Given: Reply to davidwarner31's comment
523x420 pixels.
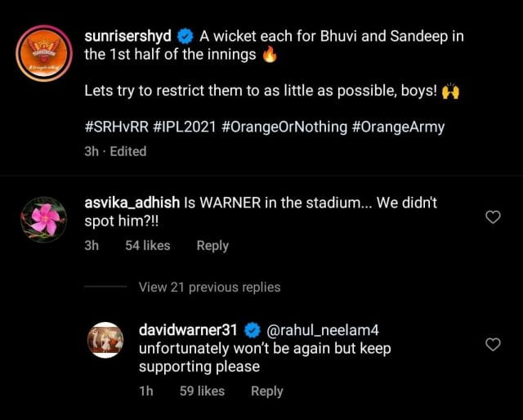Looking at the screenshot, I should pyautogui.click(x=266, y=391).
